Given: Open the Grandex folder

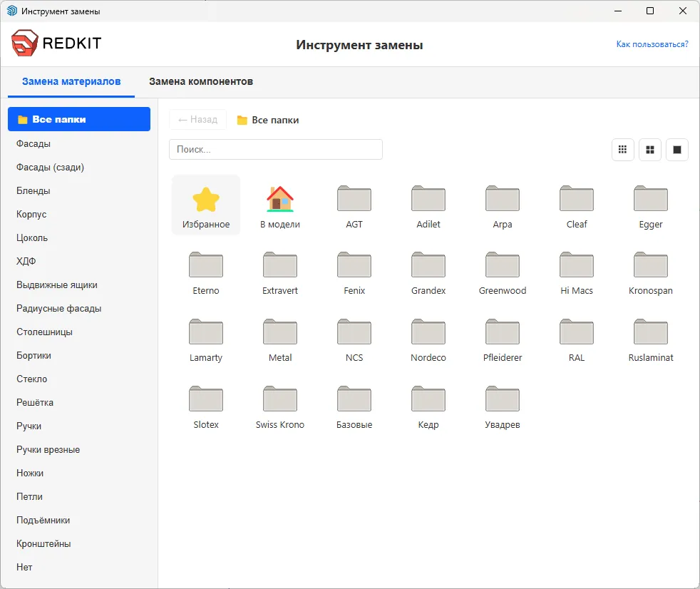Looking at the screenshot, I should click(x=428, y=272).
